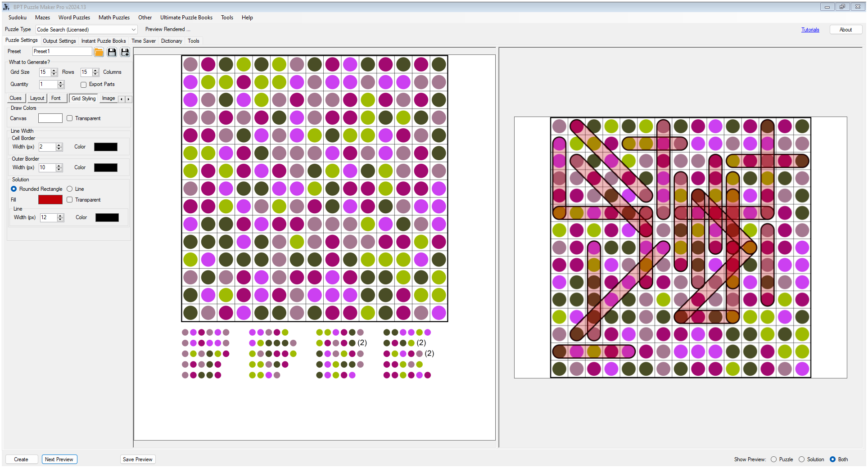Switch to the Output Settings tab
The image size is (868, 468).
pos(59,40)
